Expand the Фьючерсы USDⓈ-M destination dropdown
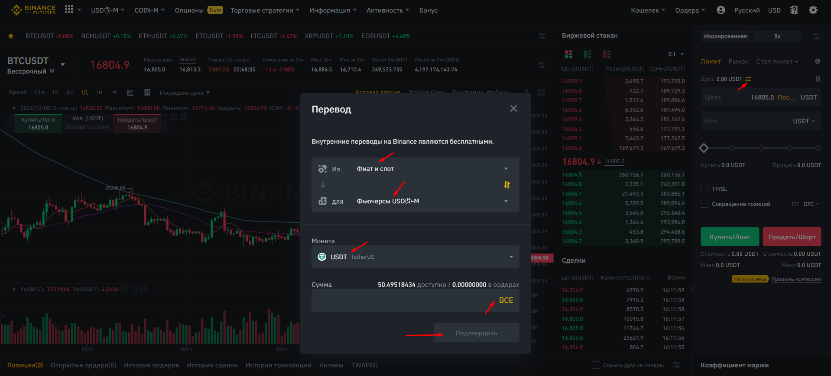 pyautogui.click(x=415, y=201)
